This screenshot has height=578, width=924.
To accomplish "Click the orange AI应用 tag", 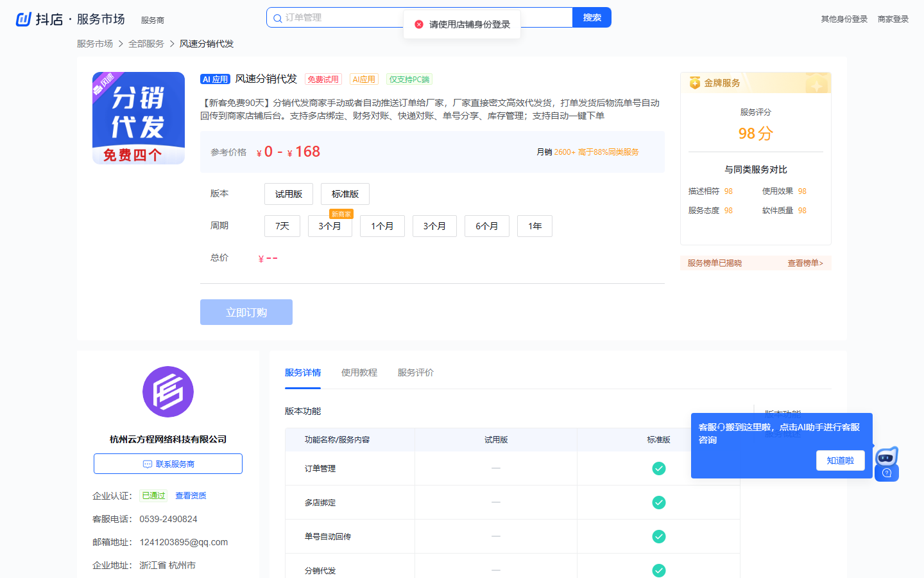I will (364, 80).
